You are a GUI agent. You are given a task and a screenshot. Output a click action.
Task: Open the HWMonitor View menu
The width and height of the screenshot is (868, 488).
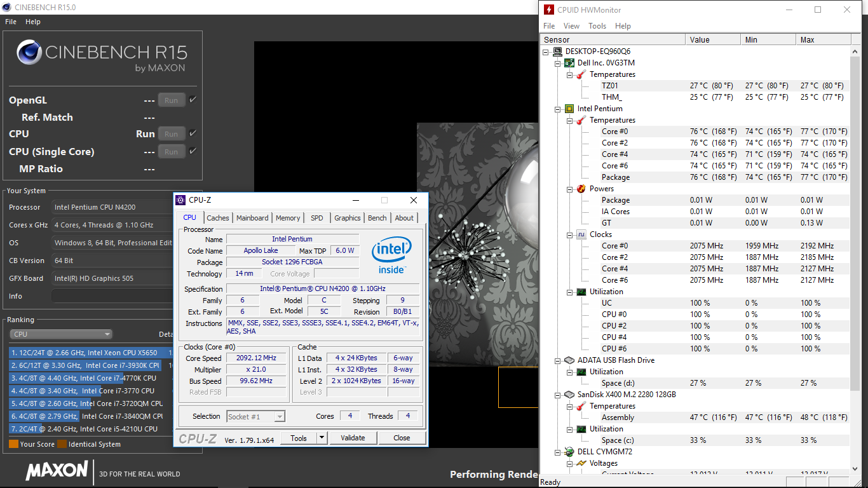[571, 26]
